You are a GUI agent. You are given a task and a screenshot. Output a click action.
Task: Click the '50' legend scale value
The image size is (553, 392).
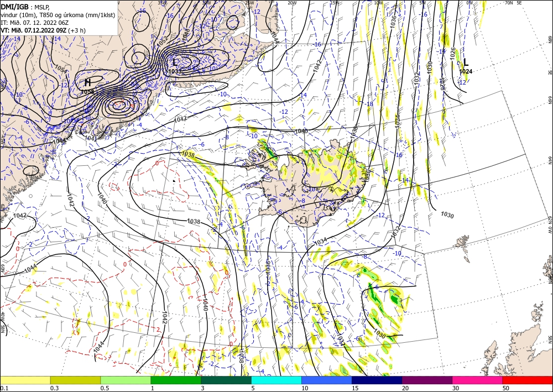506,388
